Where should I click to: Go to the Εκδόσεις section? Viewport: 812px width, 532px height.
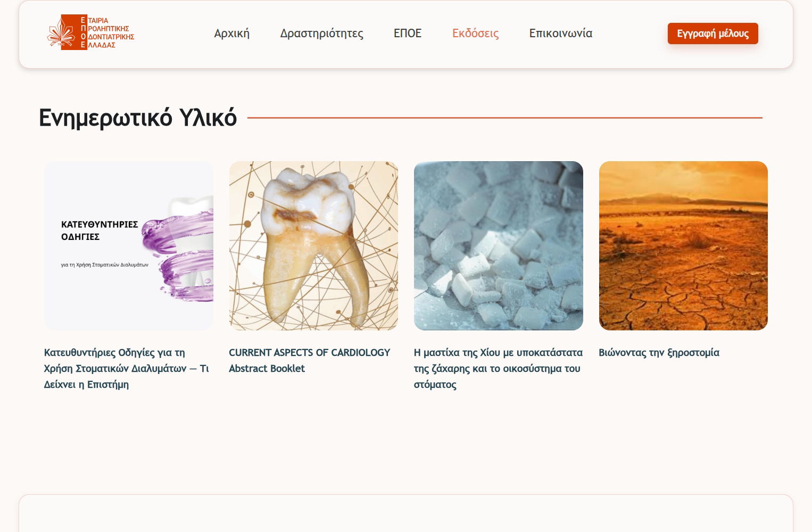click(x=475, y=33)
